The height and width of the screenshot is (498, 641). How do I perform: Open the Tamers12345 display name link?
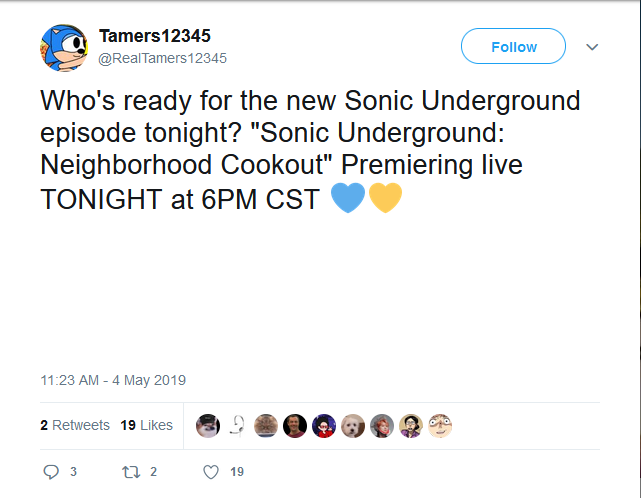154,36
